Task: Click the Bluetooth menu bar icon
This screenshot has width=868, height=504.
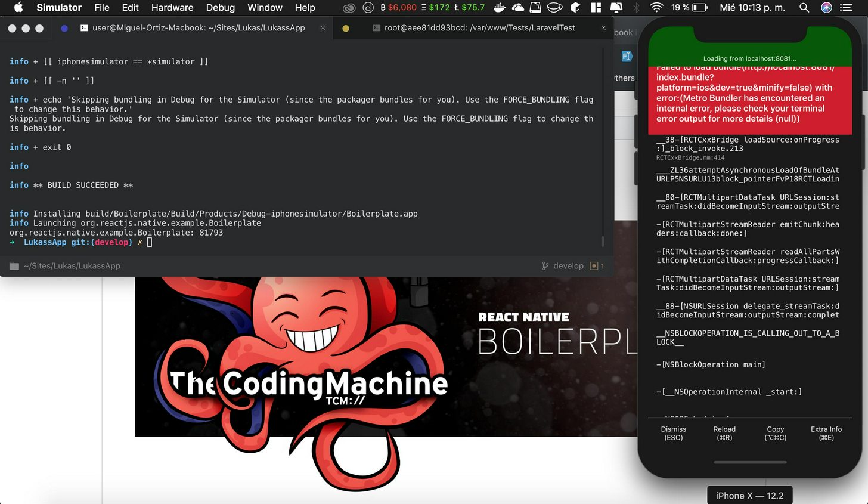Action: coord(636,8)
